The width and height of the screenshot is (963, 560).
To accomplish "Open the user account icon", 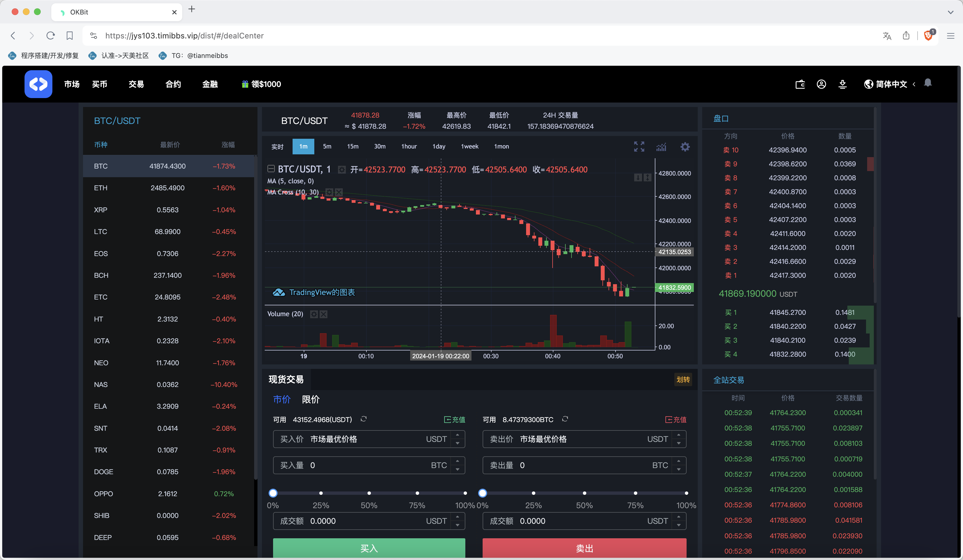I will click(821, 84).
